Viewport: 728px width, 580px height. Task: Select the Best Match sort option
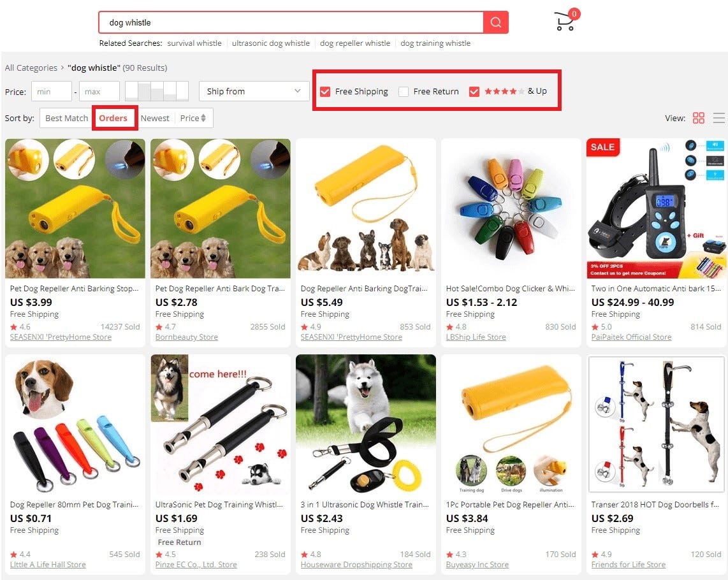66,118
